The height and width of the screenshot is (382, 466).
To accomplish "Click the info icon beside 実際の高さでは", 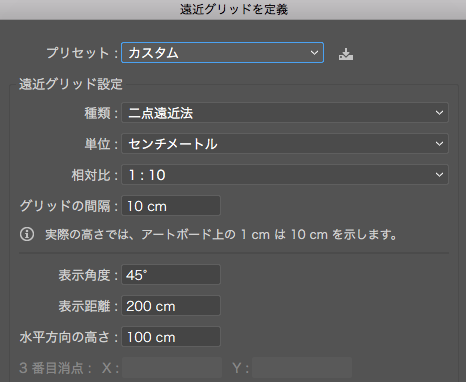I will (x=27, y=234).
